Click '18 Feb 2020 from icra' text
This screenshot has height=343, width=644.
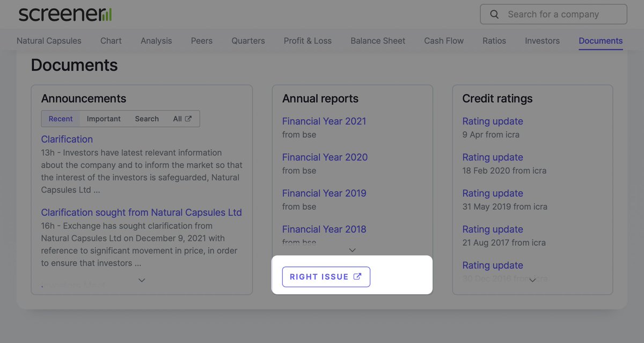point(504,171)
